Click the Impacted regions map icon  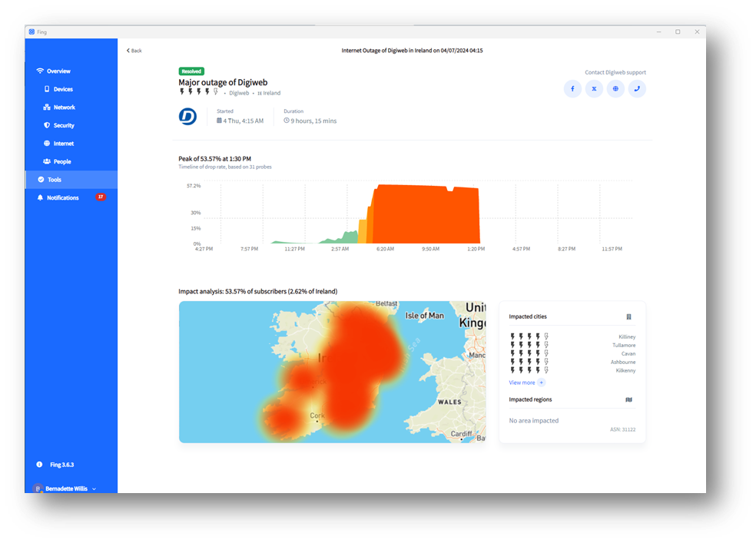(x=628, y=399)
